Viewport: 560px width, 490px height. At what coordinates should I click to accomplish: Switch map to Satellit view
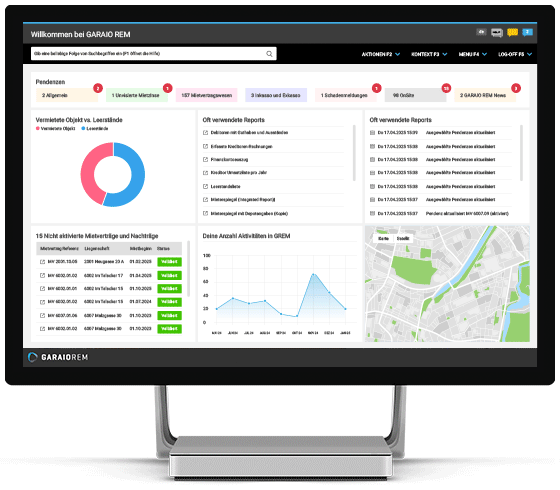(x=403, y=239)
